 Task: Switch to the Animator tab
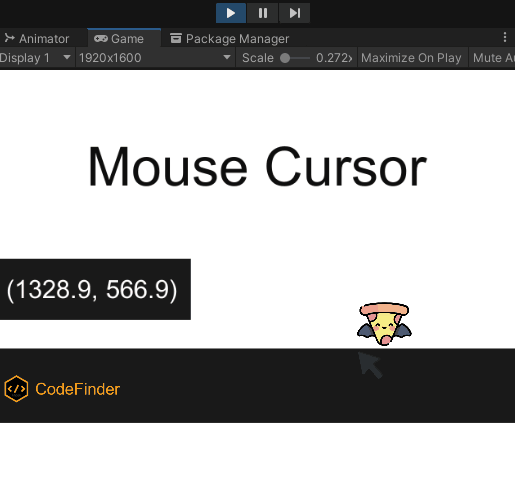click(x=37, y=39)
